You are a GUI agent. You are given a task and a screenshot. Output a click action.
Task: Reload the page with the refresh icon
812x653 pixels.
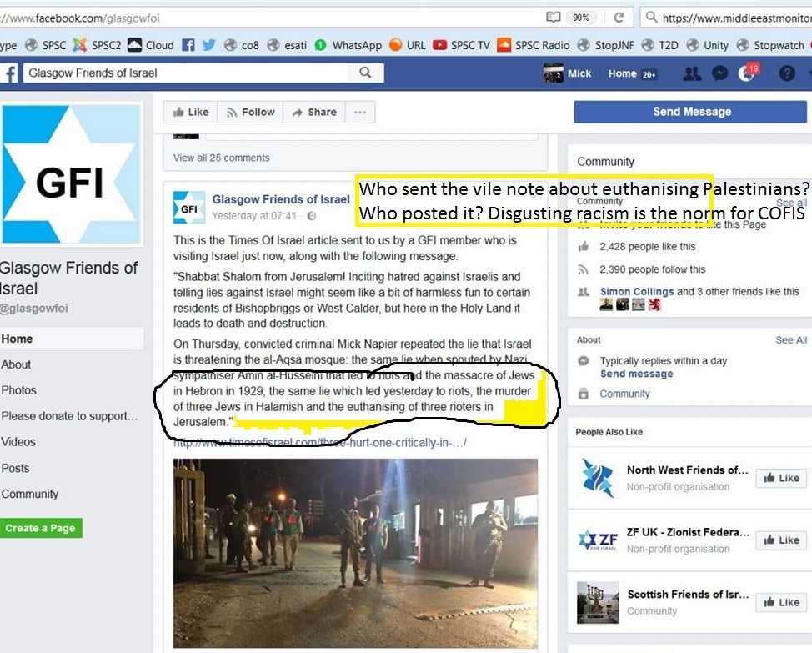(619, 17)
